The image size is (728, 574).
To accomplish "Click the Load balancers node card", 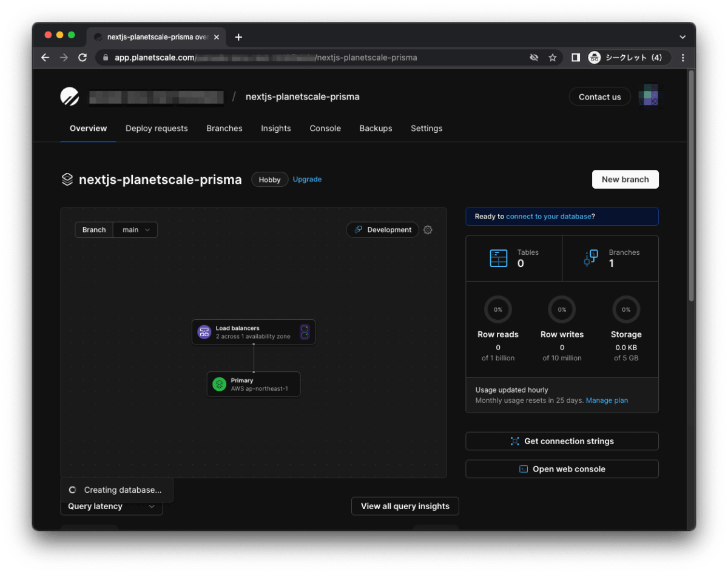I will pos(254,332).
